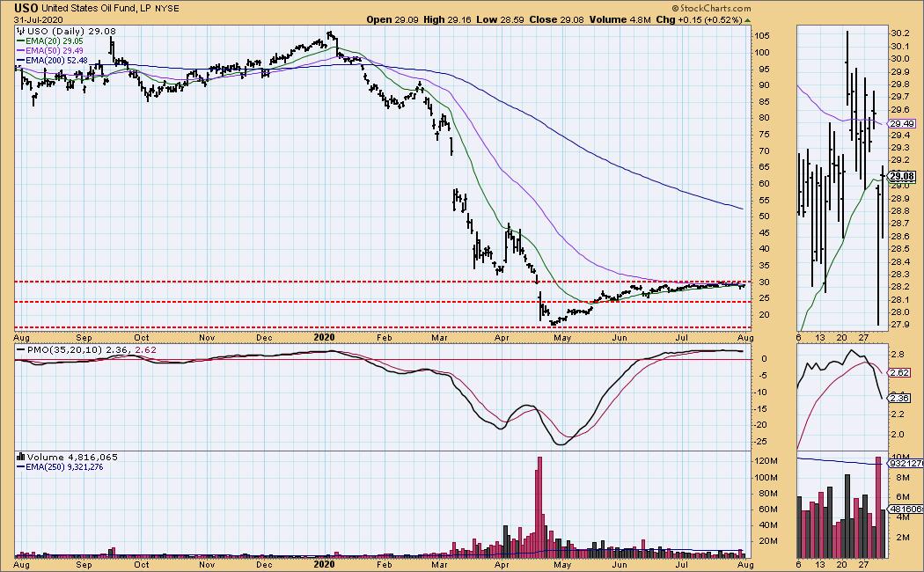Click the 31-Jul-2020 chart date
924x572 pixels.
37,18
